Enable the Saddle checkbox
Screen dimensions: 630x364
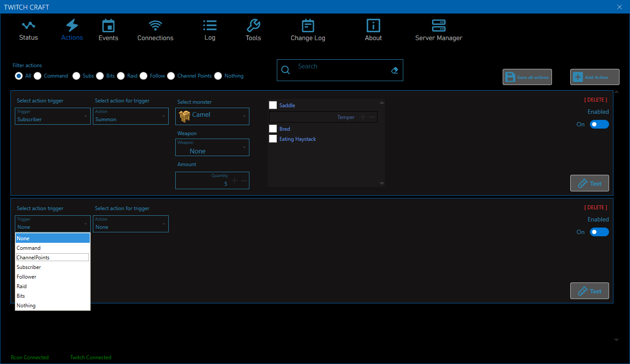tap(273, 105)
